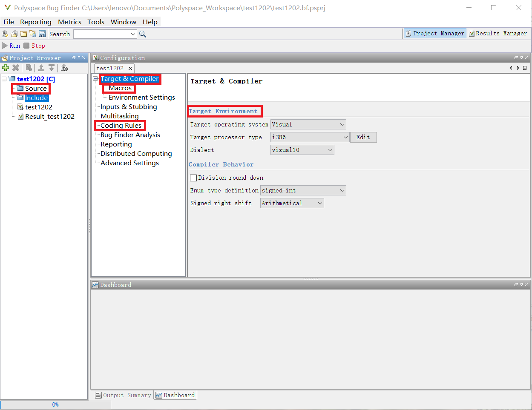Open the Help menu
This screenshot has width=532, height=410.
(150, 22)
